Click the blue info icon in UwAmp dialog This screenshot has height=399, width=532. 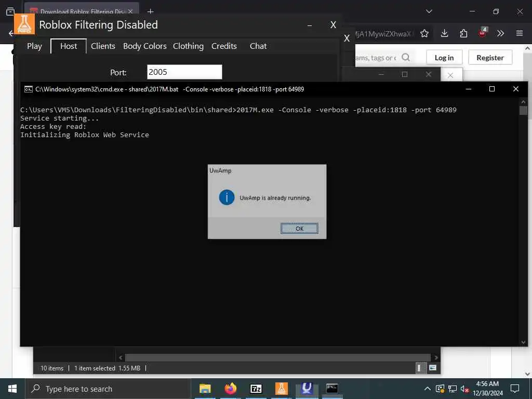(x=227, y=197)
